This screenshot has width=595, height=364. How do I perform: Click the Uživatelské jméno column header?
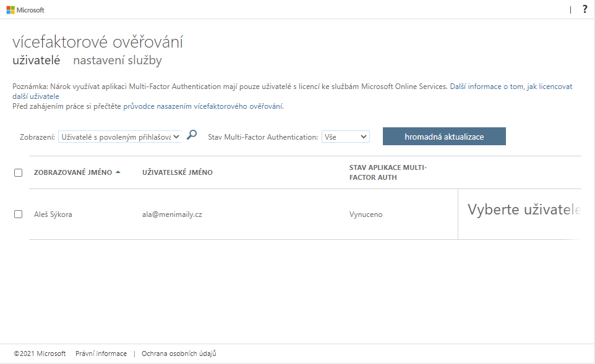click(x=178, y=172)
